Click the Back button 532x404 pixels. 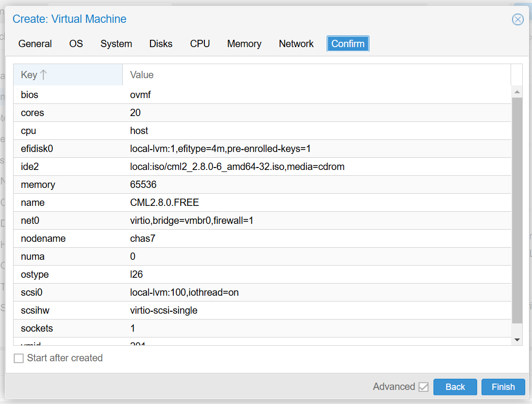[x=455, y=387]
